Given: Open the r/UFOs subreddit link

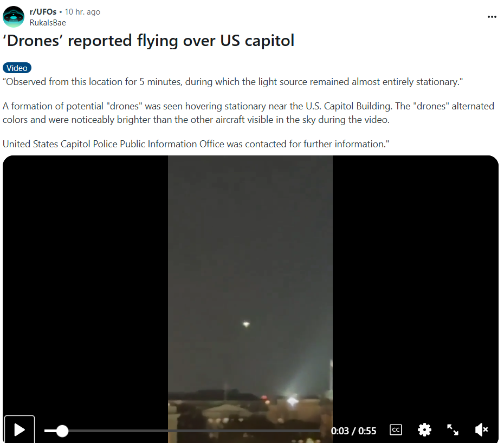Looking at the screenshot, I should pyautogui.click(x=43, y=12).
